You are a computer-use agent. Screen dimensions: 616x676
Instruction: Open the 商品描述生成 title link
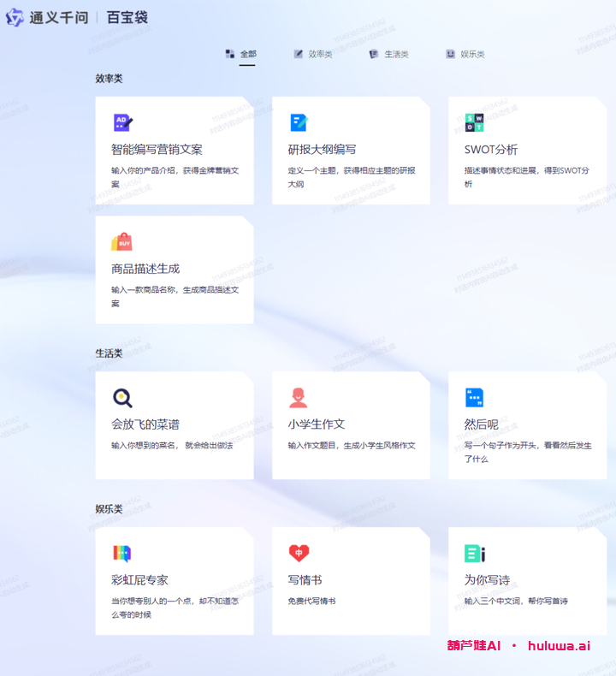tap(145, 269)
